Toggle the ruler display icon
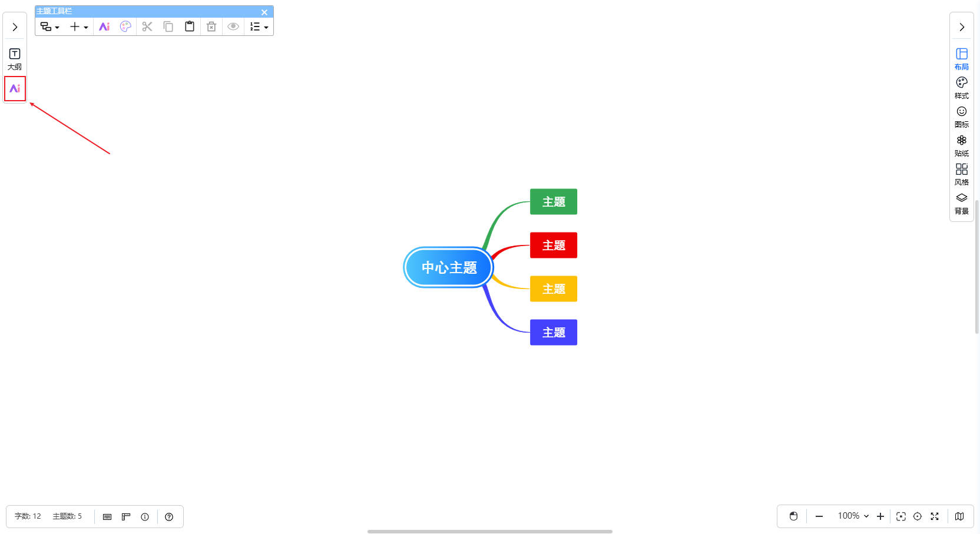Image resolution: width=980 pixels, height=534 pixels. [x=126, y=517]
